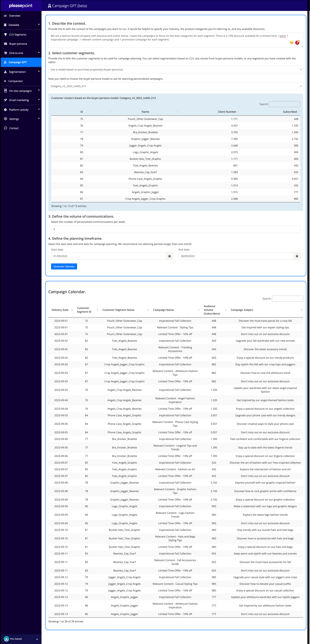Click the Overview chart icon in sidebar
Viewport: 310px width, 644px height.
tap(5, 16)
